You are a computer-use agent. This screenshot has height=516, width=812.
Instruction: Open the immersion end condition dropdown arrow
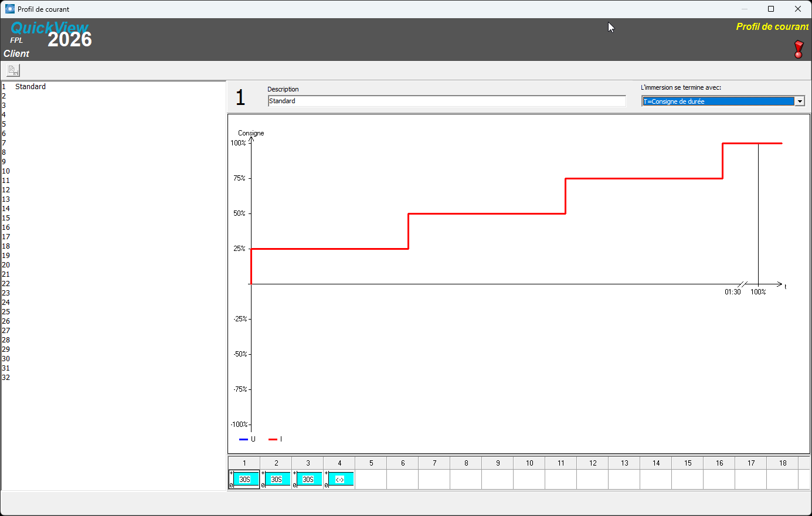pyautogui.click(x=800, y=101)
